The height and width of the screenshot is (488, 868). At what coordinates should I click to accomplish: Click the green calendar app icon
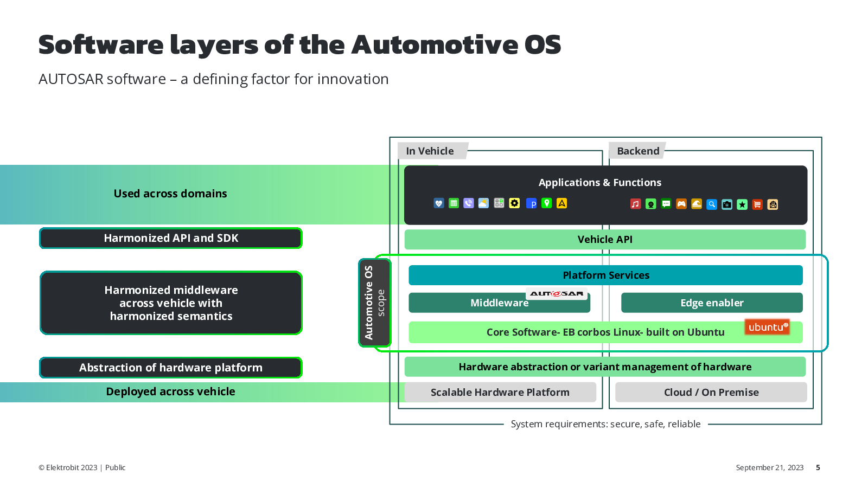[454, 203]
